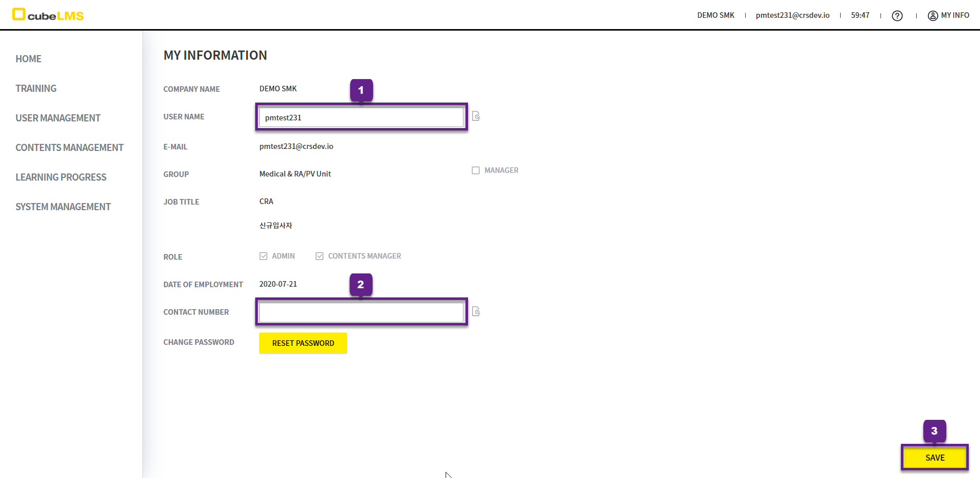Open HOME in the sidebar
The height and width of the screenshot is (478, 980).
pyautogui.click(x=29, y=59)
